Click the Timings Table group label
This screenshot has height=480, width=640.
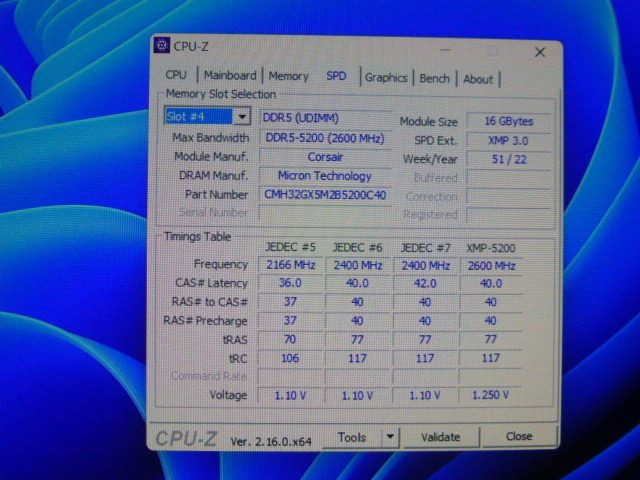198,237
